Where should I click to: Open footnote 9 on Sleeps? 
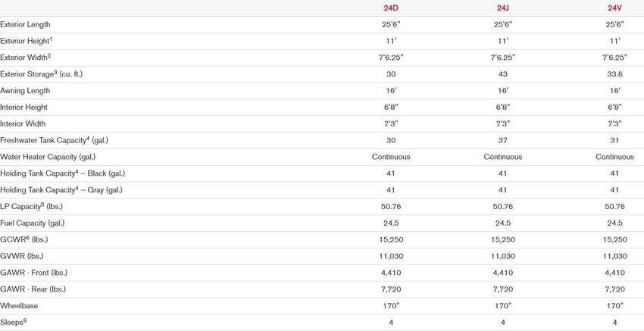tap(25, 320)
